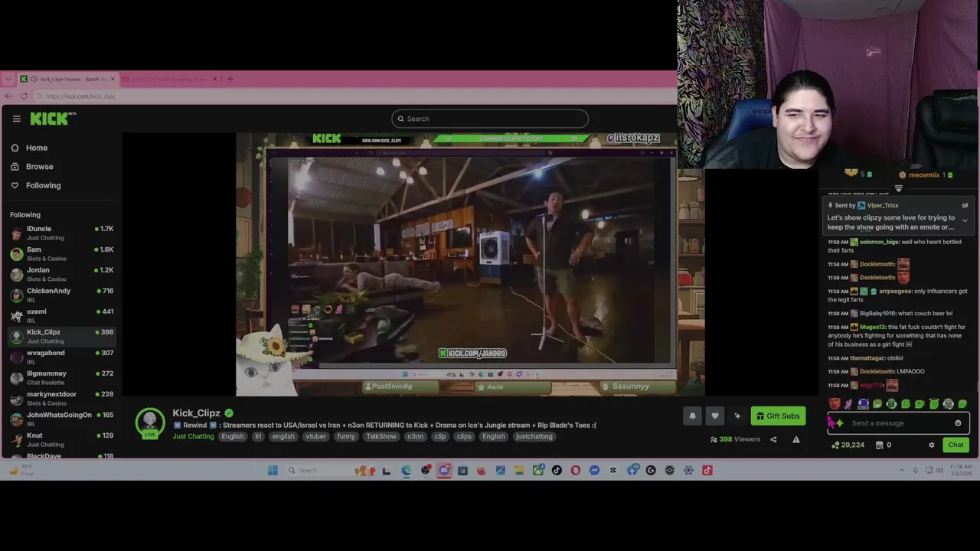Show hidden system tray icons
Viewport: 980px width, 551px height.
902,471
